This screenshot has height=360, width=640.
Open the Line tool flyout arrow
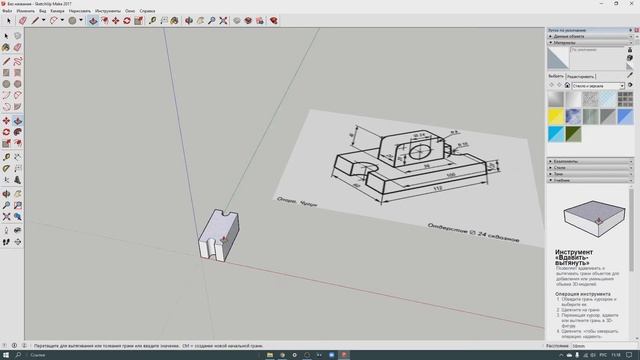pyautogui.click(x=43, y=20)
